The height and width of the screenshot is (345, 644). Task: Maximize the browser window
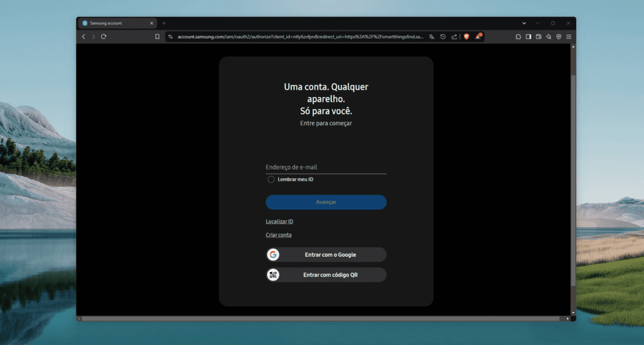(x=553, y=23)
